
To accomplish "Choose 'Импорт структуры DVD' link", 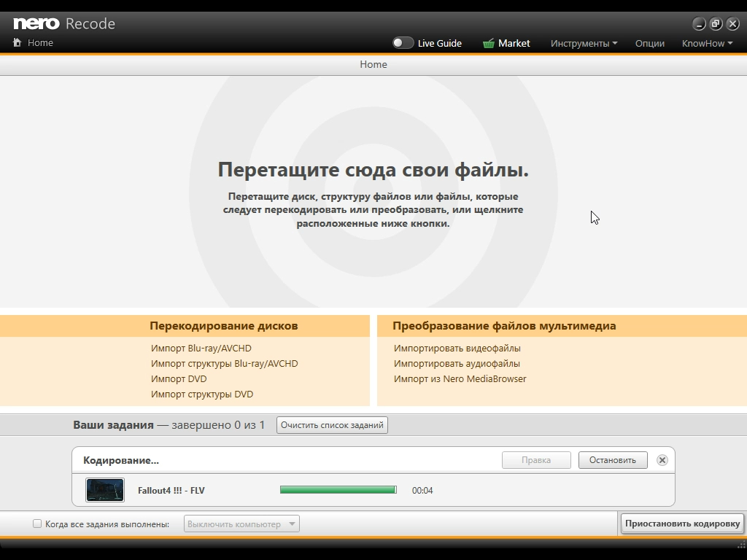I will coord(202,394).
